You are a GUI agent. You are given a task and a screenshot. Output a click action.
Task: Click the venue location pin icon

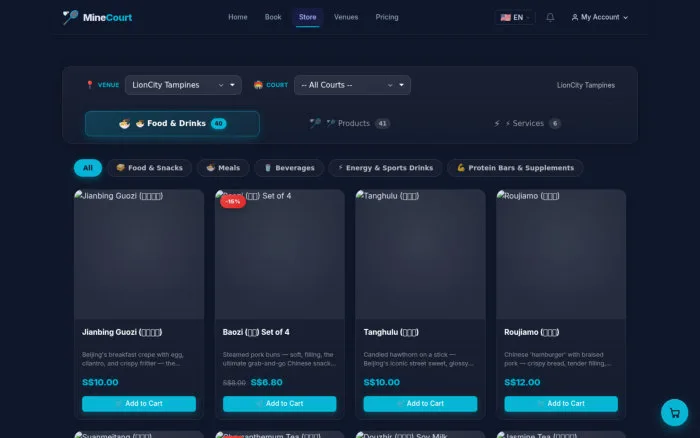[x=90, y=85]
